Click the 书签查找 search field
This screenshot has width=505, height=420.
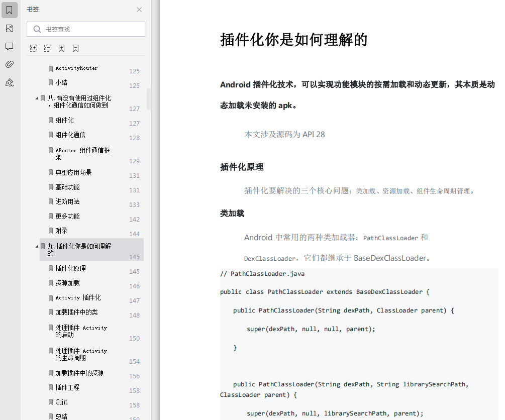coord(86,29)
